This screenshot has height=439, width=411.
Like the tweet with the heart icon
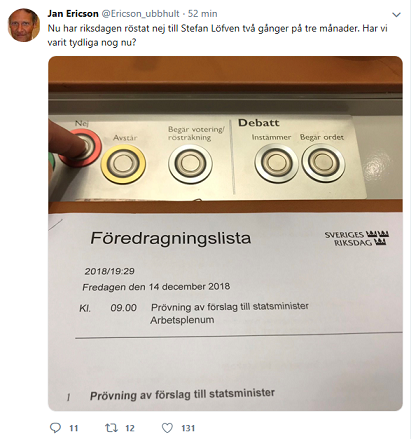click(167, 428)
